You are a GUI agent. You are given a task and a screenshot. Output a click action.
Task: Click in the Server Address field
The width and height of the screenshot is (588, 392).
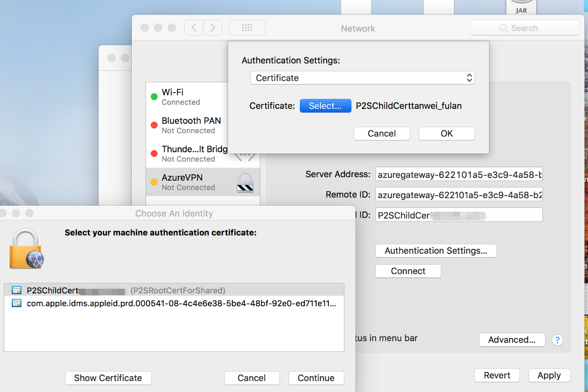459,175
